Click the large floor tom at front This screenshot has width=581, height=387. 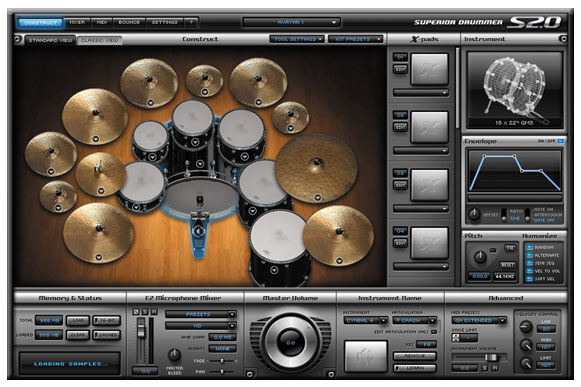coord(279,248)
